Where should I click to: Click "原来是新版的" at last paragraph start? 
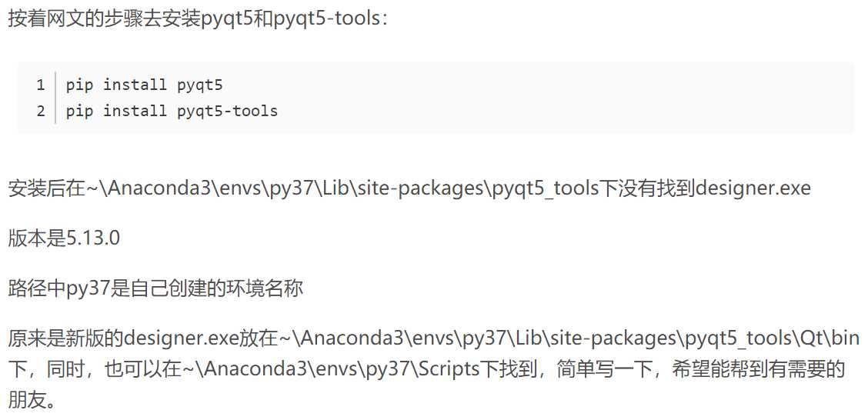click(65, 338)
